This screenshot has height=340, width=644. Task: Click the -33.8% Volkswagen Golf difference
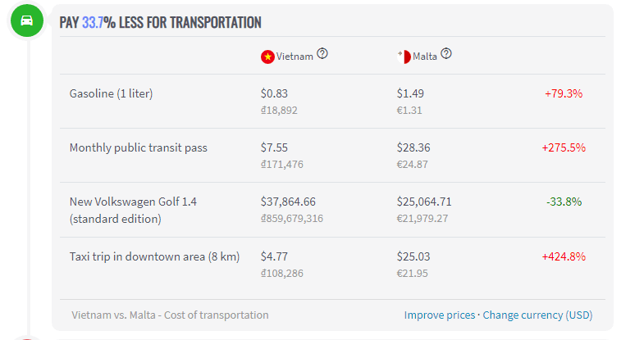tap(564, 202)
